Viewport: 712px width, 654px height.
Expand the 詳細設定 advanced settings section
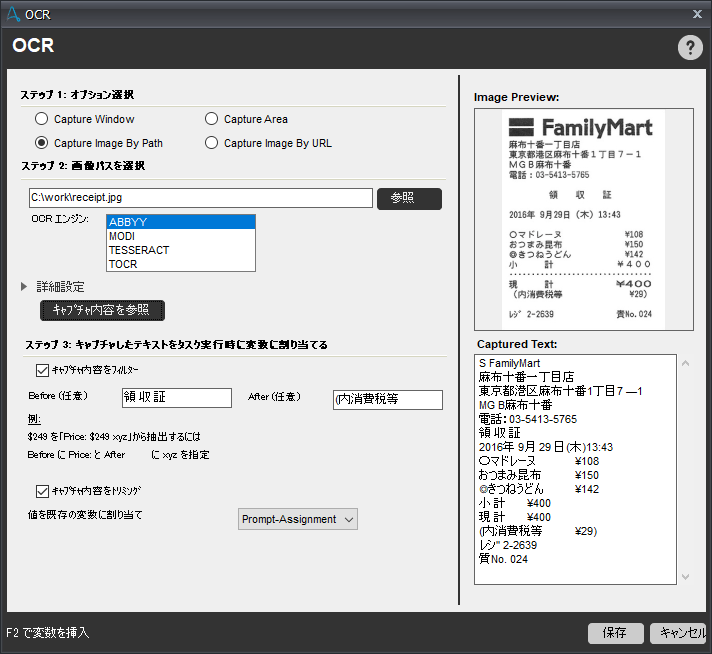(25, 287)
